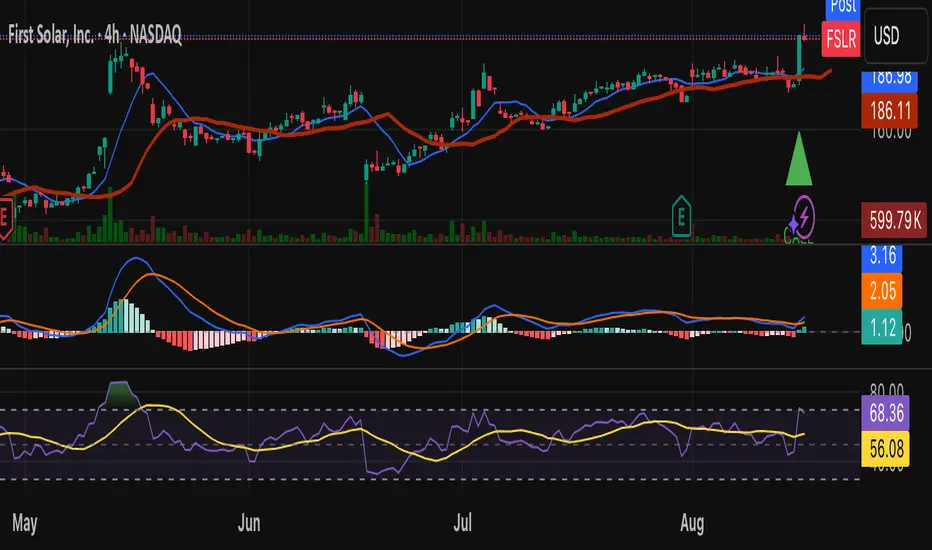Select the purple 68.36 RSI label
The width and height of the screenshot is (932, 550).
884,409
